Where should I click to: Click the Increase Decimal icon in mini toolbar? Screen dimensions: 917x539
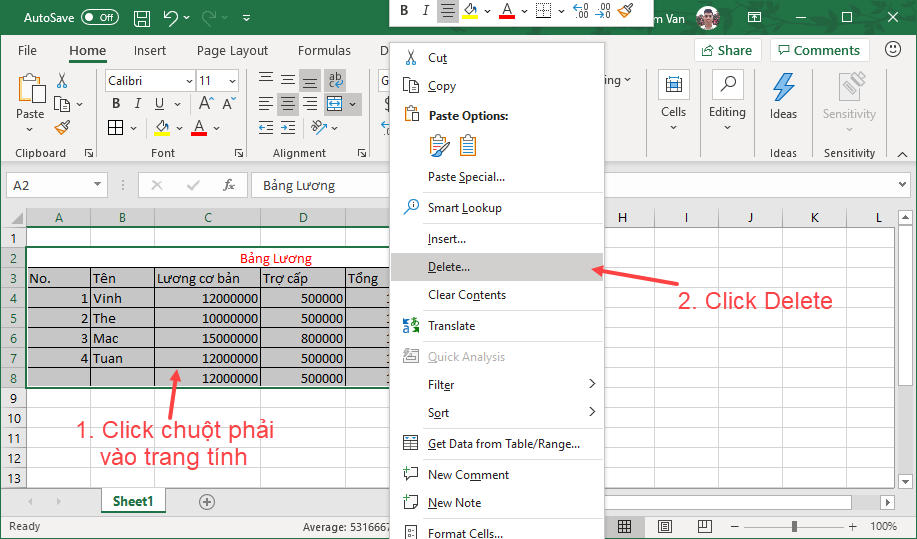580,11
